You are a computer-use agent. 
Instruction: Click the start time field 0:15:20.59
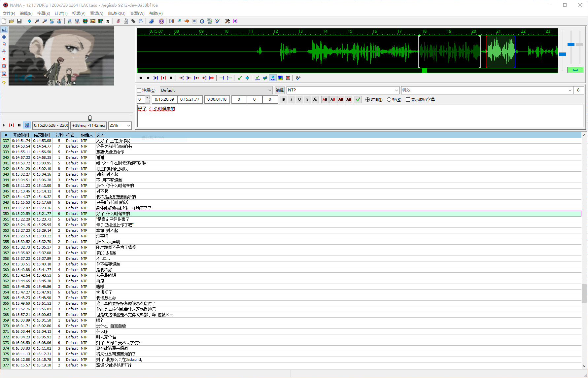[x=164, y=99]
